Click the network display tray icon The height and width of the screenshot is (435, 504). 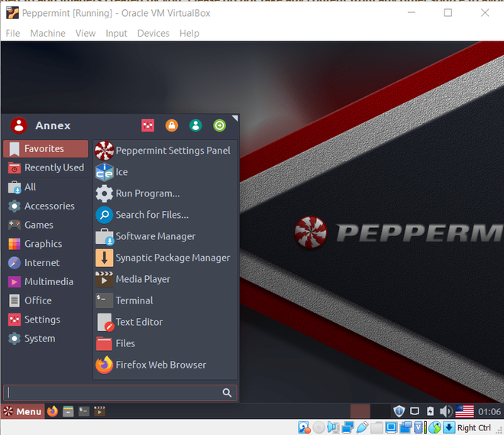pyautogui.click(x=415, y=411)
